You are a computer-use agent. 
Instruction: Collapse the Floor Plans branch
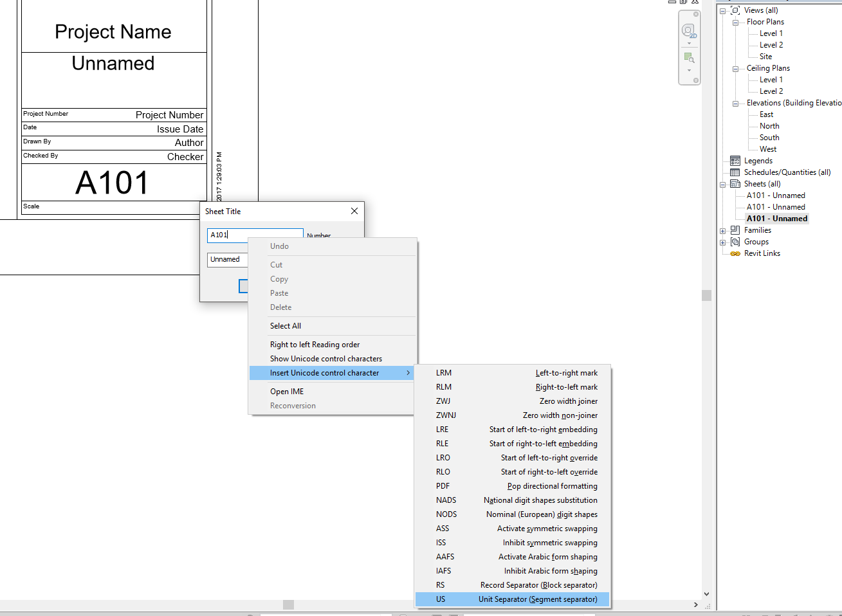point(735,21)
